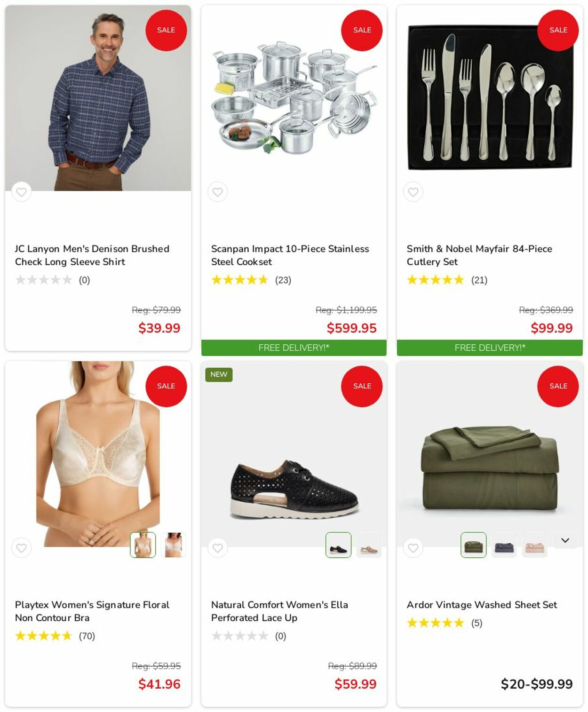Screen dimensions: 588x712
Task: Toggle wishlist heart on Playtex bra
Action: point(21,548)
